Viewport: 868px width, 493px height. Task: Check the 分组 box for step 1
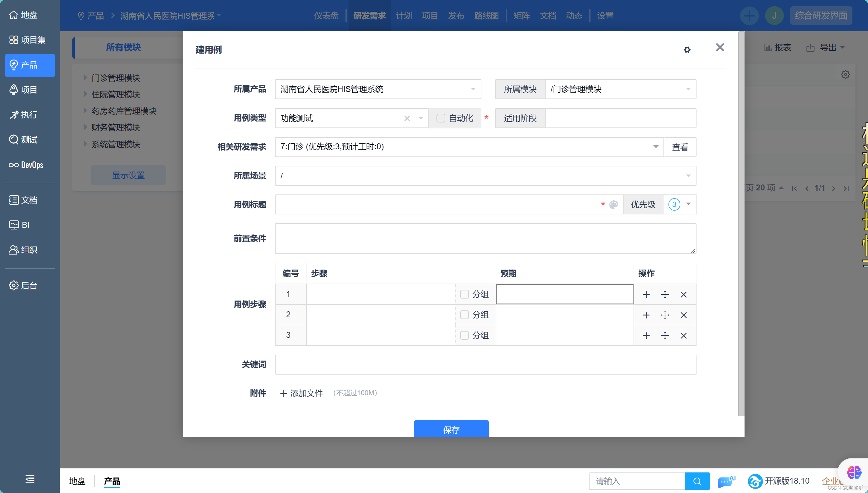[464, 294]
